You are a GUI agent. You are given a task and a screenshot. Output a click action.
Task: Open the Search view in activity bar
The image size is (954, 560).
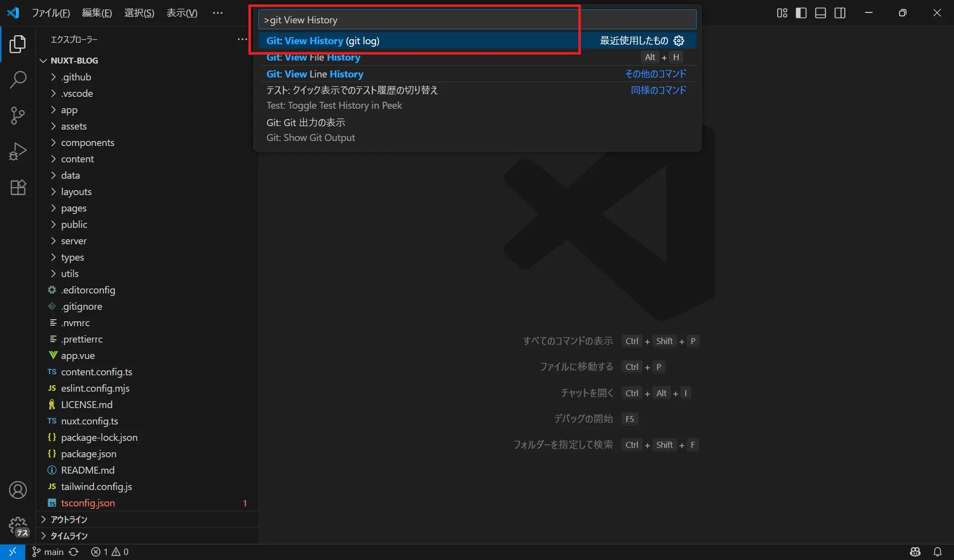click(18, 80)
